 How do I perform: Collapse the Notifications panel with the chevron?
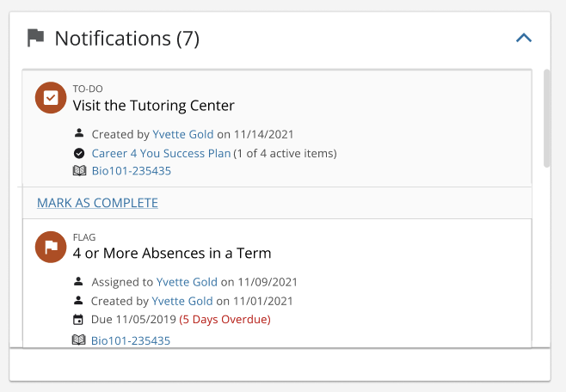pyautogui.click(x=524, y=38)
